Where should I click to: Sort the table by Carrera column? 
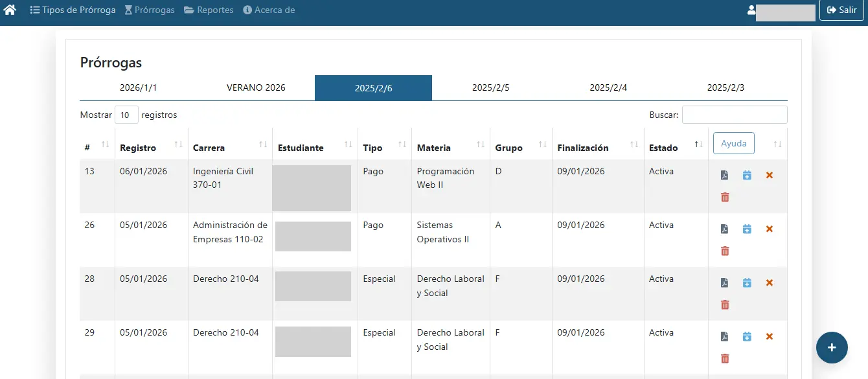point(230,144)
